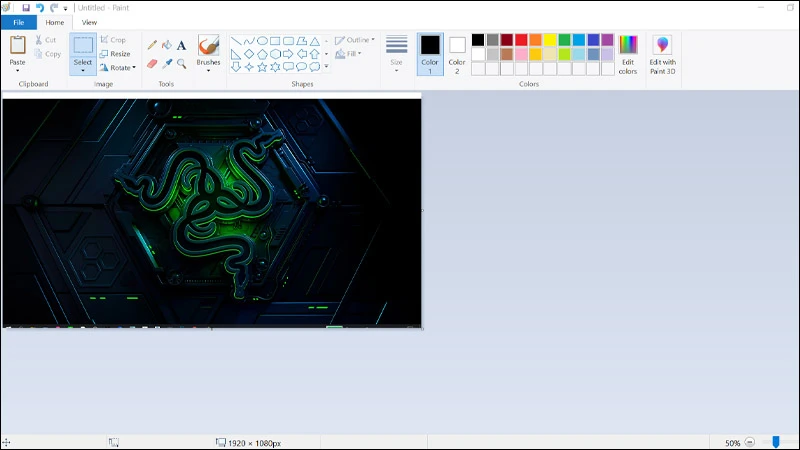Expand the Rotate dropdown
Screen dimensions: 800x450
[x=120, y=68]
